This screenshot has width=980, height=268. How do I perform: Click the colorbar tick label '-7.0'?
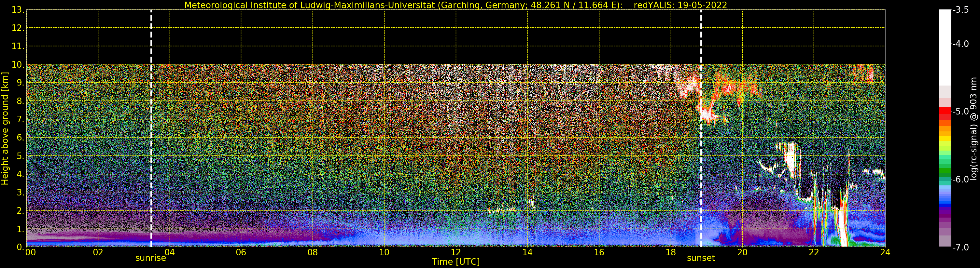(x=960, y=247)
